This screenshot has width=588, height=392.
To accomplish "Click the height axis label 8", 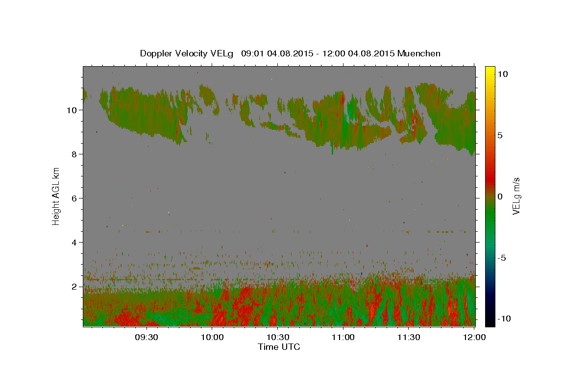I will [x=74, y=154].
